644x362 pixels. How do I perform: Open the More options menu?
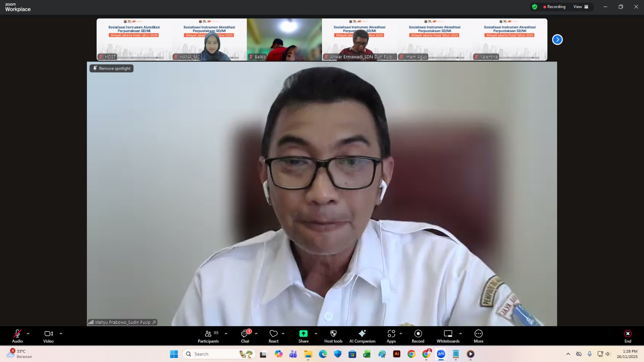(478, 336)
